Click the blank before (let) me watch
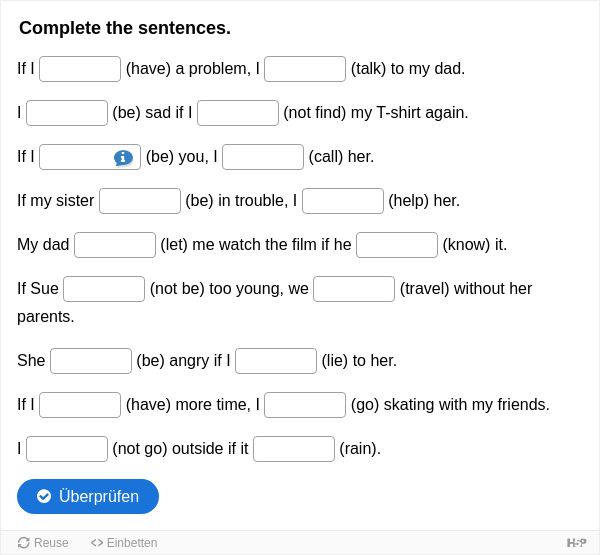 point(115,245)
